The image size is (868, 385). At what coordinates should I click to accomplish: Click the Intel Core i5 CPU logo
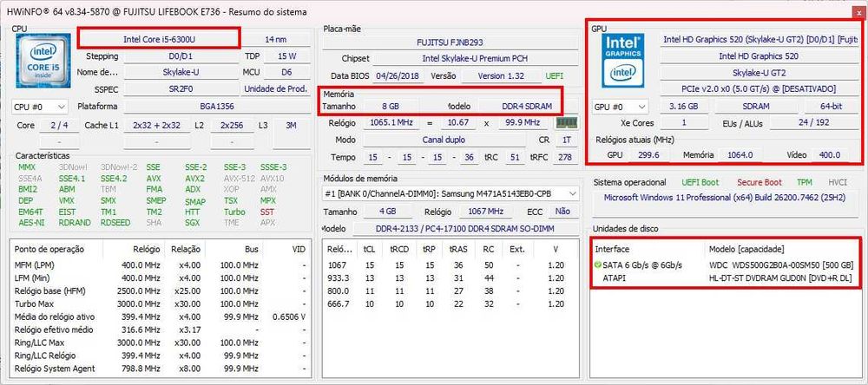click(43, 61)
